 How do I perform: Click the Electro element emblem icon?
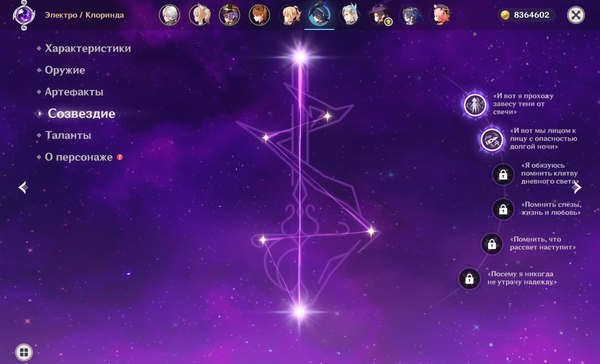pos(24,15)
